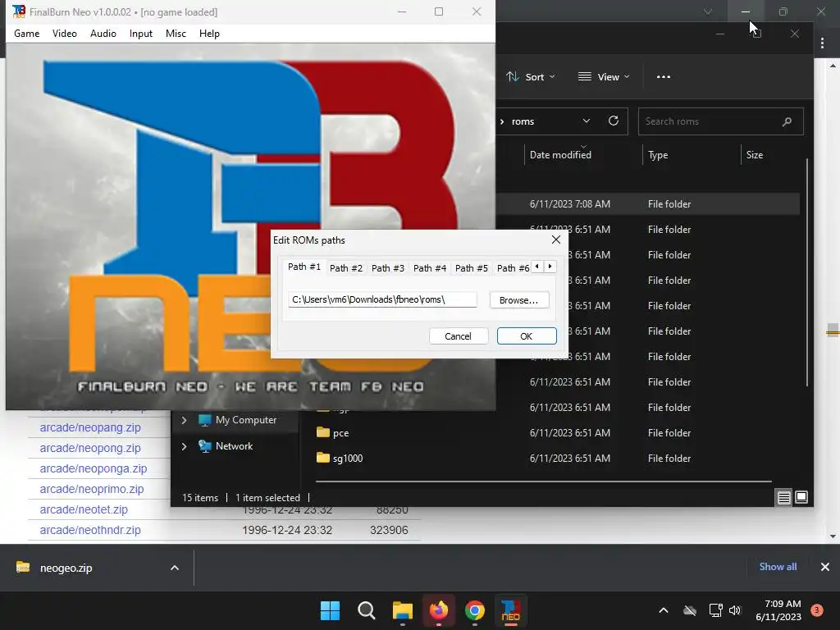This screenshot has width=840, height=630.
Task: Sort by Size column header
Action: pos(755,155)
